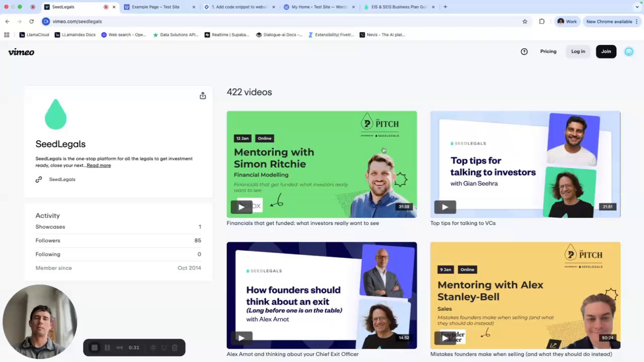
Task: Open the SeedLegals teal droplet profile picture
Action: pyautogui.click(x=55, y=114)
